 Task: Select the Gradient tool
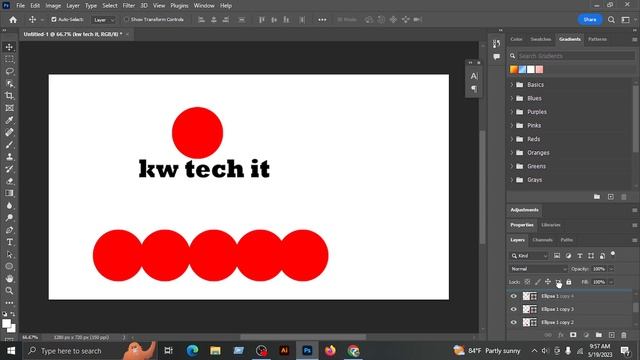pyautogui.click(x=9, y=193)
